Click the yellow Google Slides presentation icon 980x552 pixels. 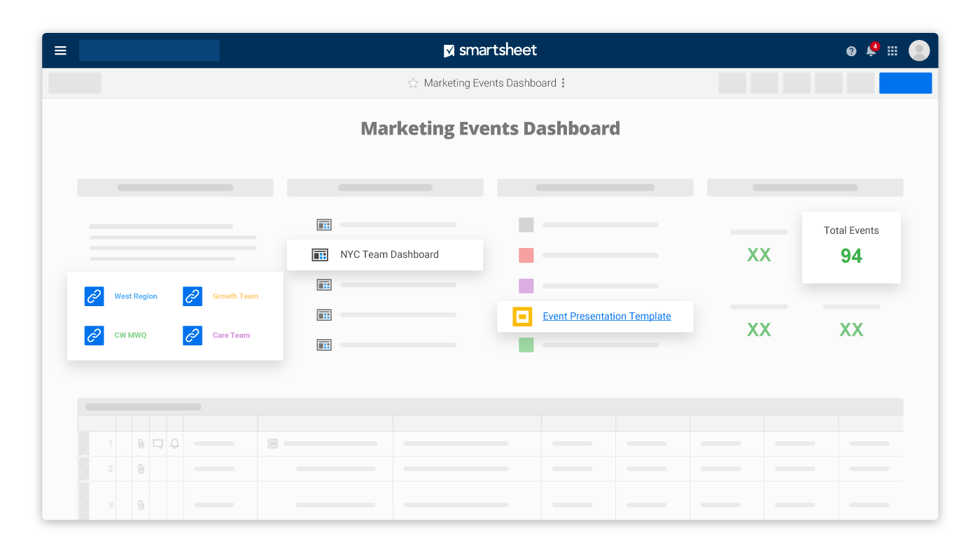[523, 317]
